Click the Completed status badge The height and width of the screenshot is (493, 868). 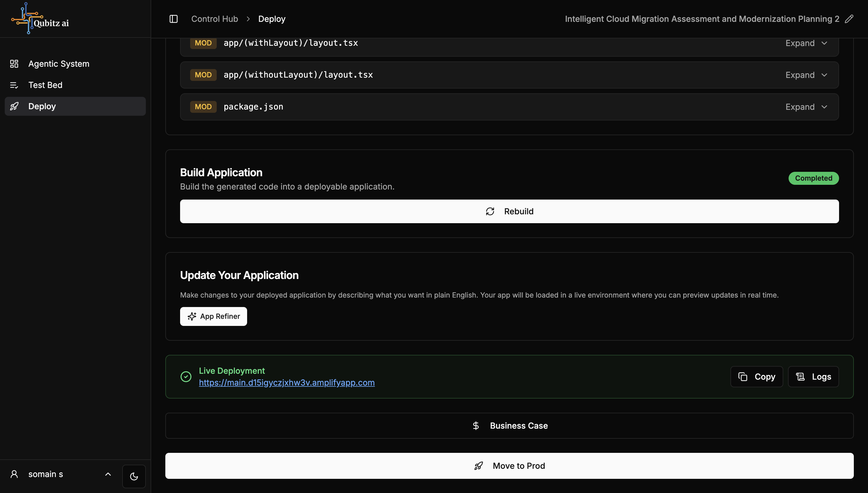coord(813,178)
